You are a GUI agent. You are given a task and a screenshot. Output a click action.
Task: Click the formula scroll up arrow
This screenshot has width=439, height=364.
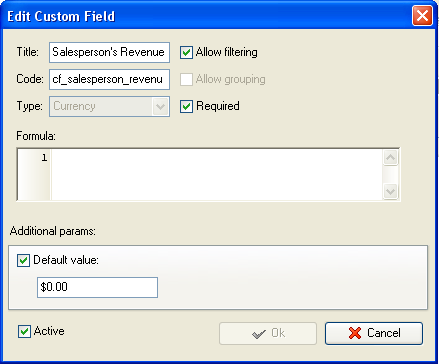pos(390,158)
